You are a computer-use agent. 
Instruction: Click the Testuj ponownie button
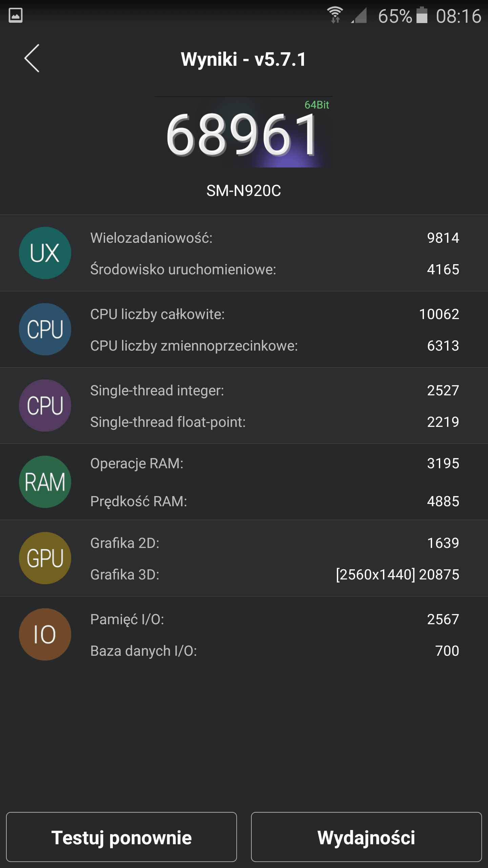(121, 837)
